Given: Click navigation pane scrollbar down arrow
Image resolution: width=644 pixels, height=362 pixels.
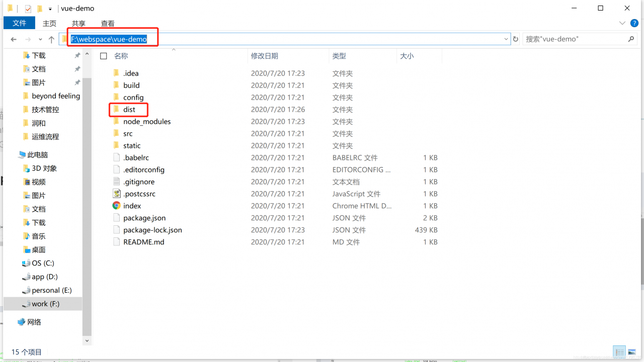Looking at the screenshot, I should pyautogui.click(x=87, y=340).
